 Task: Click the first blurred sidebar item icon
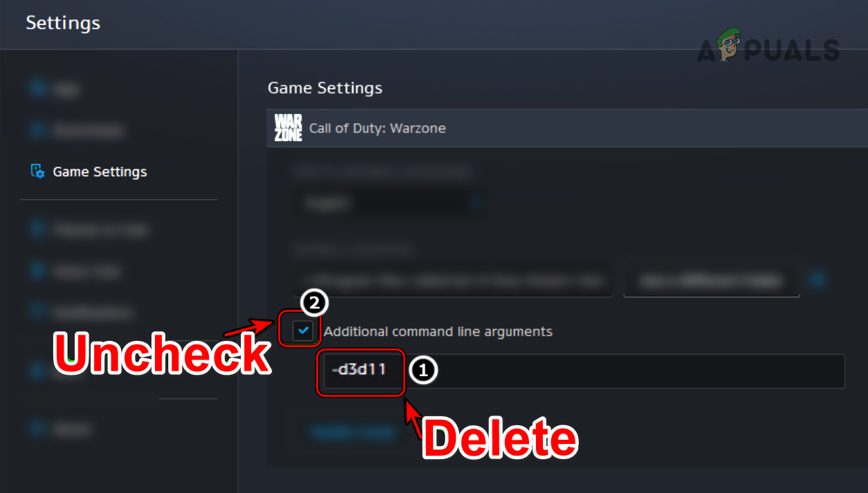tap(37, 89)
